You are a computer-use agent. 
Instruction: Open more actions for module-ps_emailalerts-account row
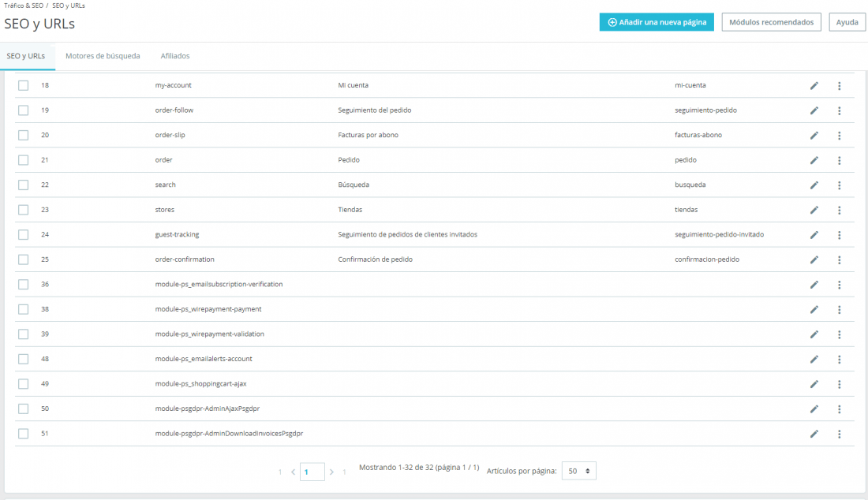click(x=840, y=360)
